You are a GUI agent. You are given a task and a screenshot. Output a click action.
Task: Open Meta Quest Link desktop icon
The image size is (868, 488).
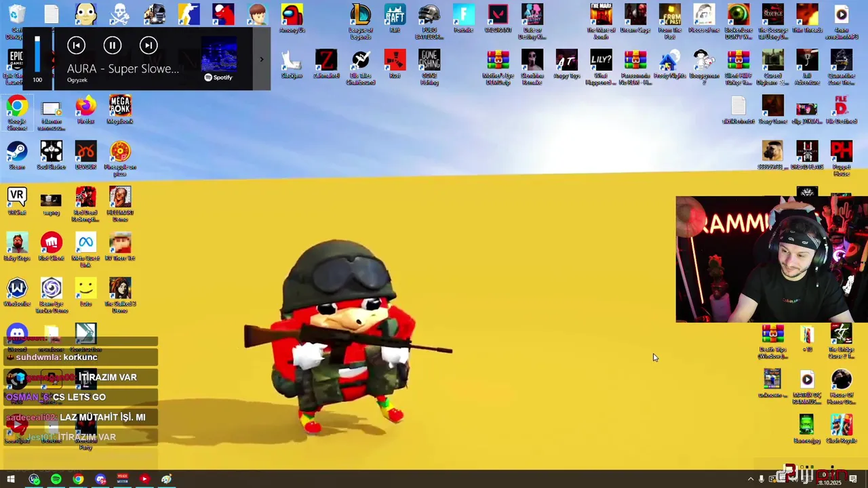click(85, 250)
